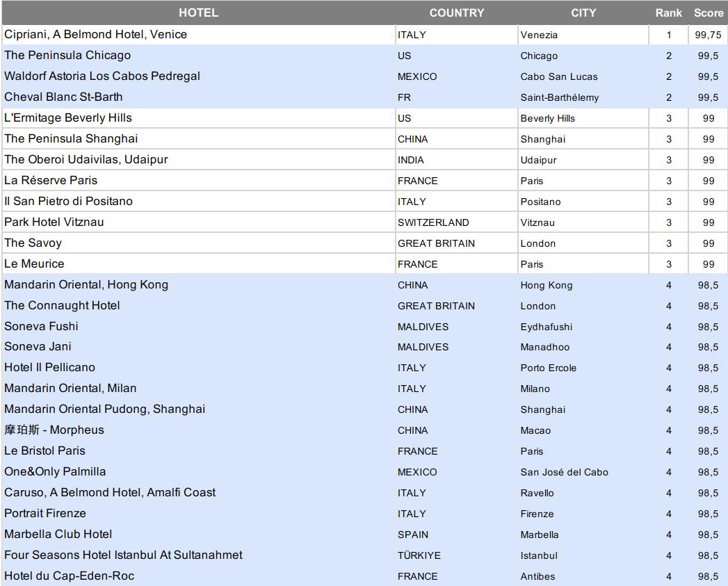Viewport: 728px width, 586px height.
Task: Select Marbella Club Hotel
Action: click(58, 534)
